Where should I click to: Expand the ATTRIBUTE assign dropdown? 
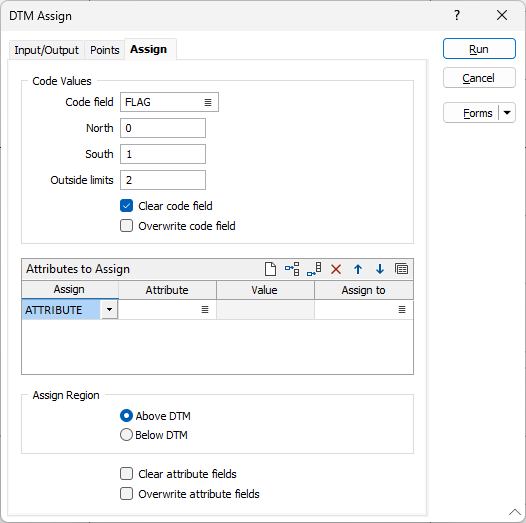109,310
